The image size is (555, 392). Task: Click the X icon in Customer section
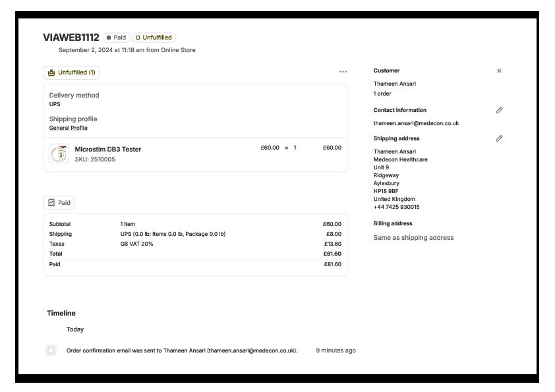tap(499, 70)
